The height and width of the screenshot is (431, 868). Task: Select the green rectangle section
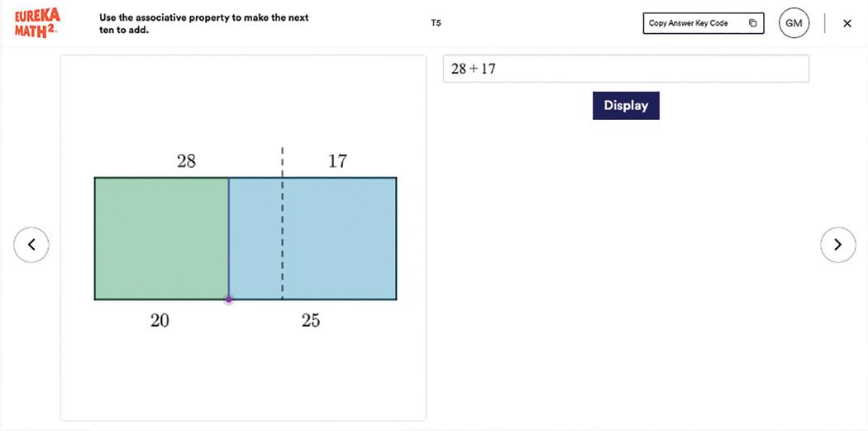click(x=161, y=238)
